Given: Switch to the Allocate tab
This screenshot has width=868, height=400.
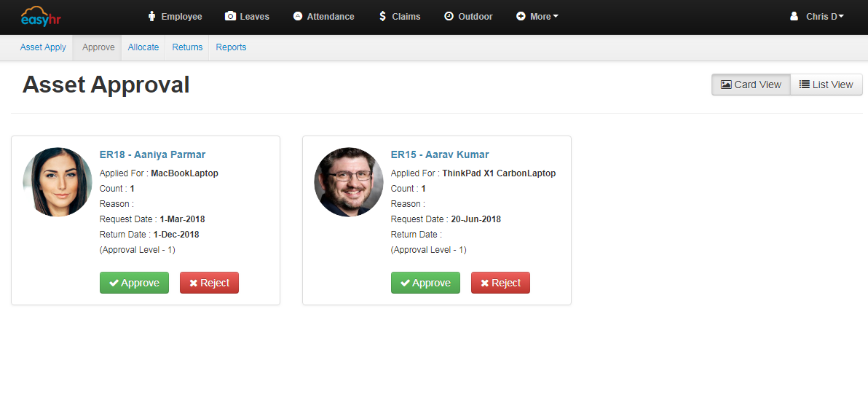Looking at the screenshot, I should tap(143, 47).
